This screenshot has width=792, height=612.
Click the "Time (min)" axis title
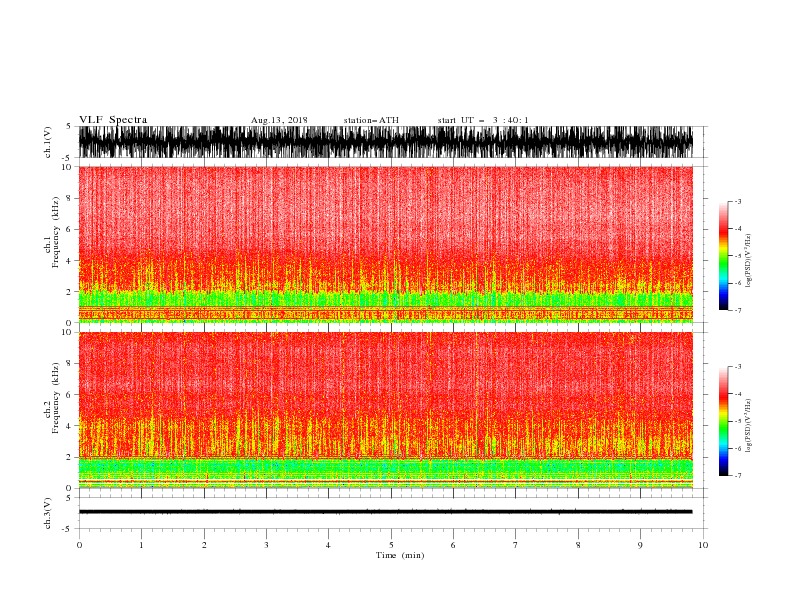400,555
